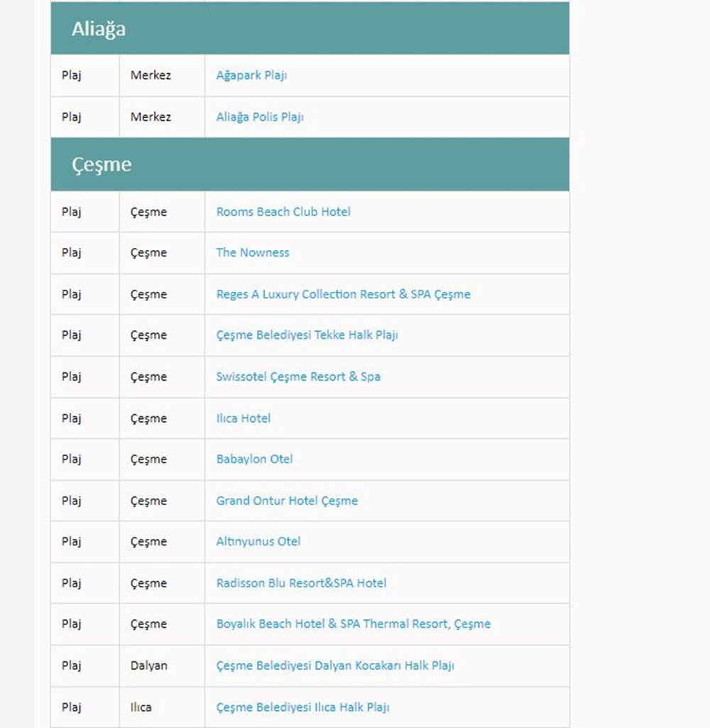Select Radisson Blu Resort&SPA Hotel link
Image resolution: width=710 pixels, height=728 pixels.
301,583
